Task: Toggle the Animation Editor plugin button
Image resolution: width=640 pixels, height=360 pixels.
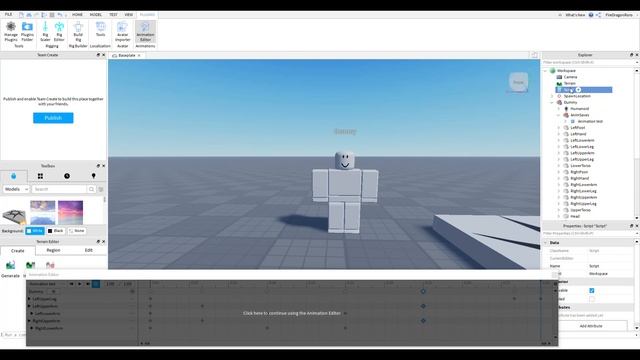Action: click(145, 31)
